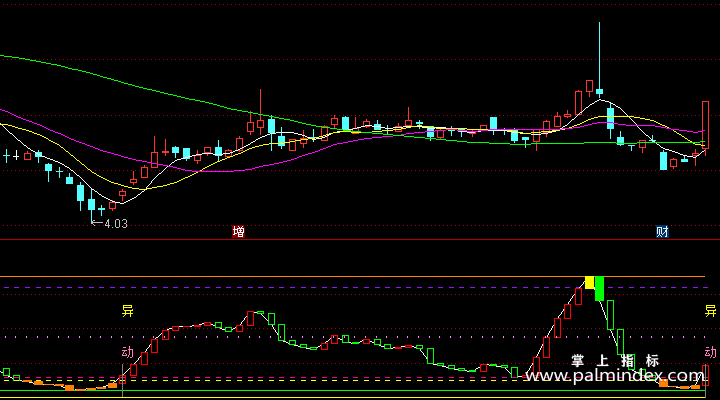Image resolution: width=720 pixels, height=400 pixels.
Task: Click the blue 财 event marker
Action: tap(662, 231)
